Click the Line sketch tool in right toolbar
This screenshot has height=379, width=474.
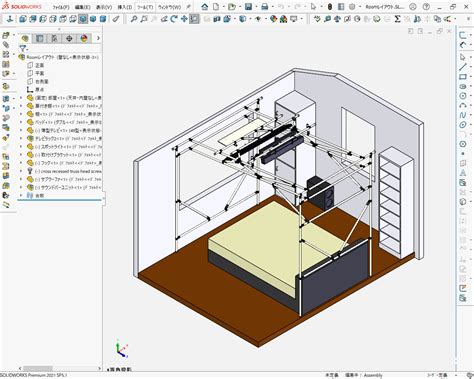463,67
